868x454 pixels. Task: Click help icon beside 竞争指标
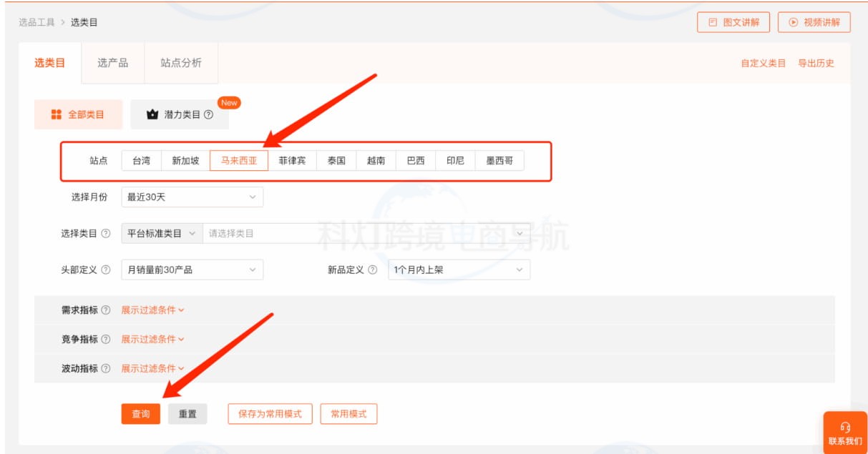(106, 339)
